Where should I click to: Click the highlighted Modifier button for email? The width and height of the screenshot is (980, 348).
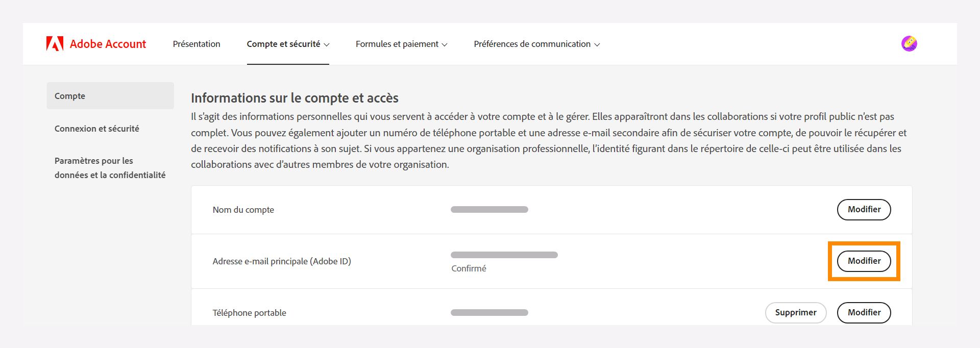pos(864,261)
